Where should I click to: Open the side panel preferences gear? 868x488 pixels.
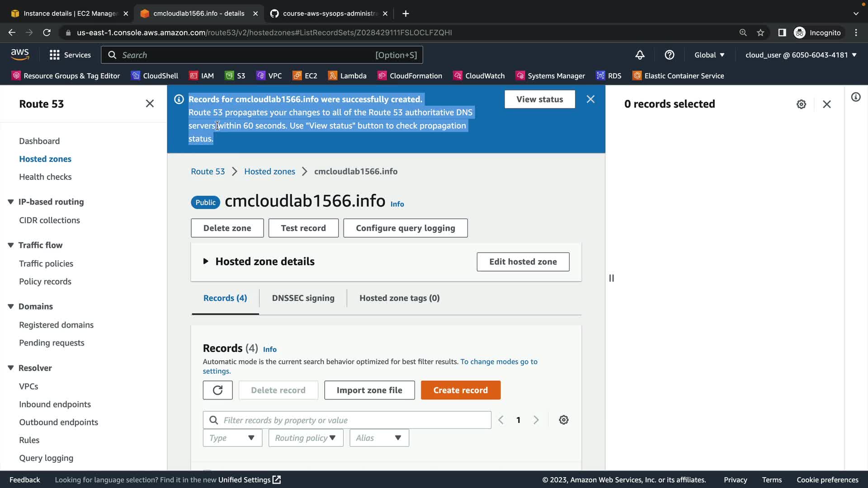pos(801,104)
